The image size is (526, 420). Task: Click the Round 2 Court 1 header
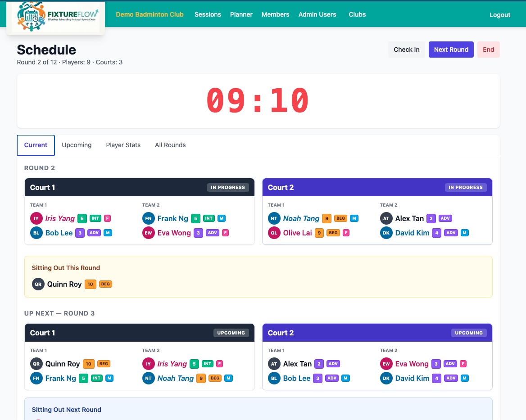pyautogui.click(x=140, y=187)
